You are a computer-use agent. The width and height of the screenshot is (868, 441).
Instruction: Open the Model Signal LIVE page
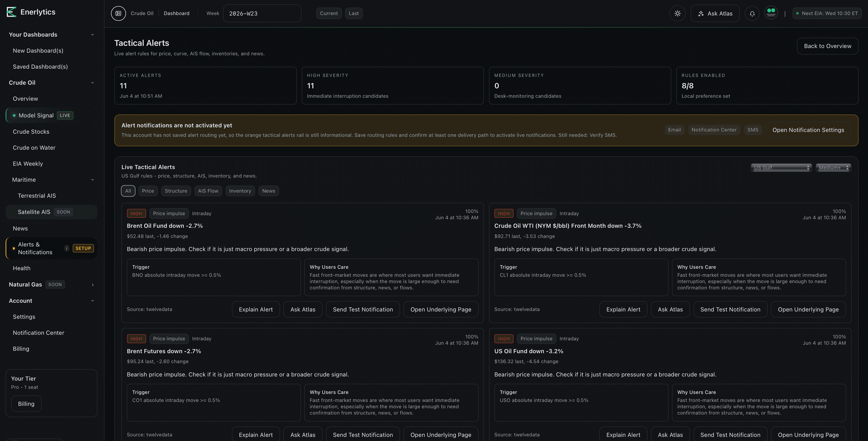coord(52,115)
